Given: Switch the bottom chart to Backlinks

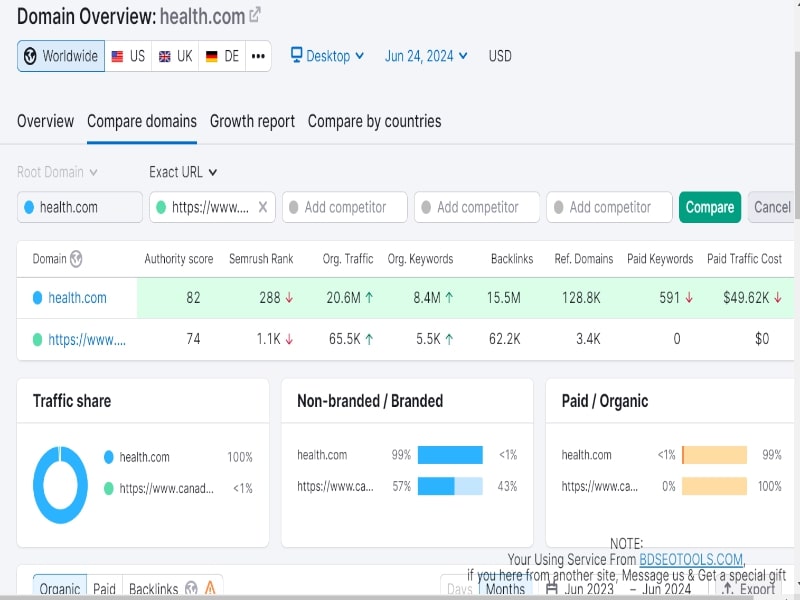Looking at the screenshot, I should (x=152, y=589).
